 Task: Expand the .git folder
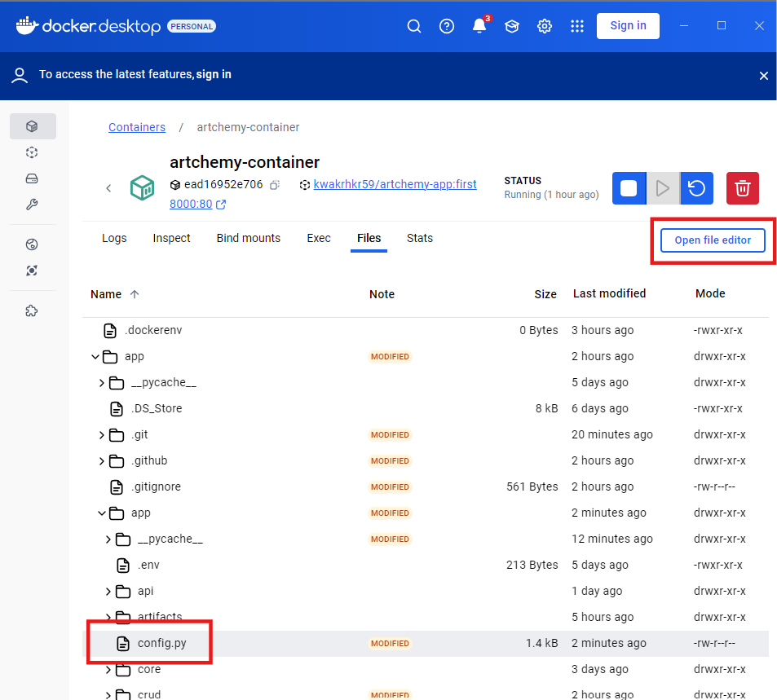click(102, 435)
